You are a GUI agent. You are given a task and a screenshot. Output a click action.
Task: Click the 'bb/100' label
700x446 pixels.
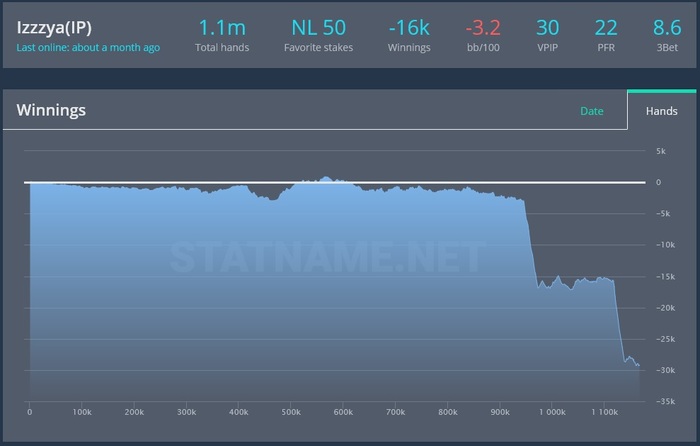(483, 47)
